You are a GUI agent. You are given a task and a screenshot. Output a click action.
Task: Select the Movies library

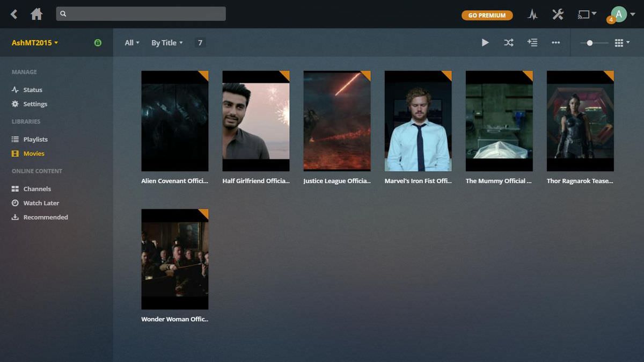(x=34, y=154)
